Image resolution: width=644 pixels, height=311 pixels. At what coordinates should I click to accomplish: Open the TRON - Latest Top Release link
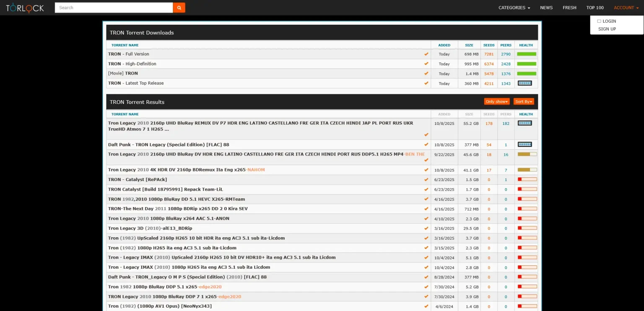coord(136,83)
